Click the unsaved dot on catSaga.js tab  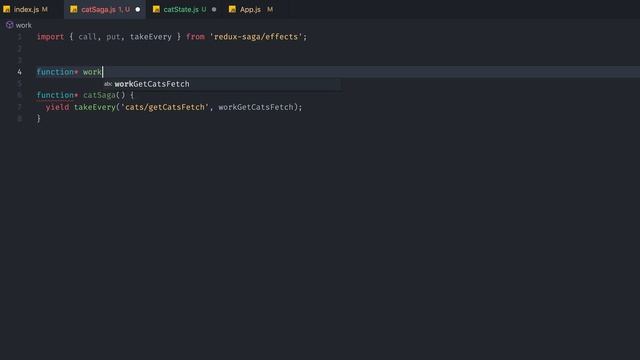(138, 9)
